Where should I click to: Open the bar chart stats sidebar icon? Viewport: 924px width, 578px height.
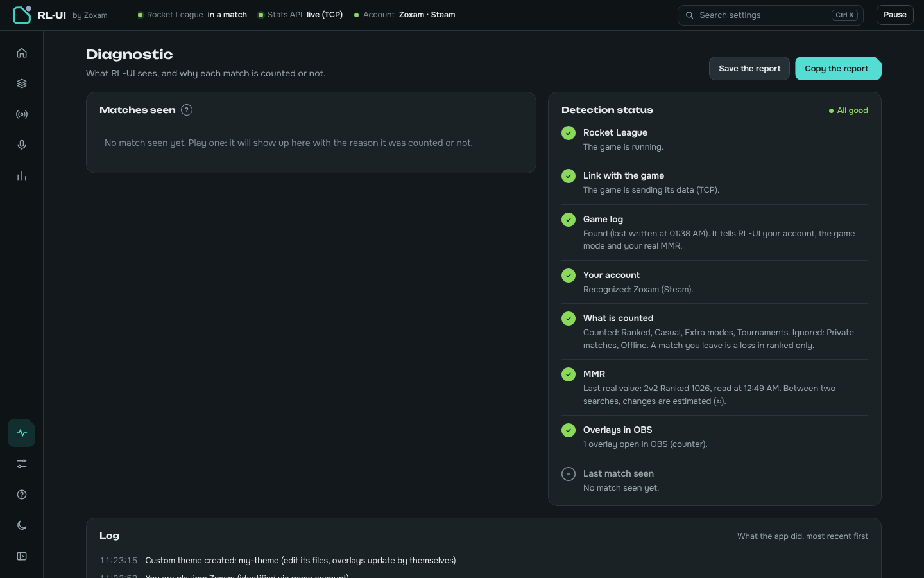pyautogui.click(x=22, y=176)
